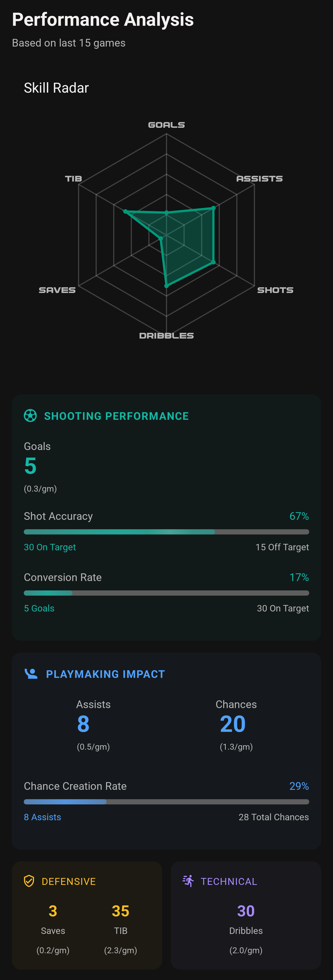333x980 pixels.
Task: Click the Playmaking Impact person icon
Action: (31, 674)
